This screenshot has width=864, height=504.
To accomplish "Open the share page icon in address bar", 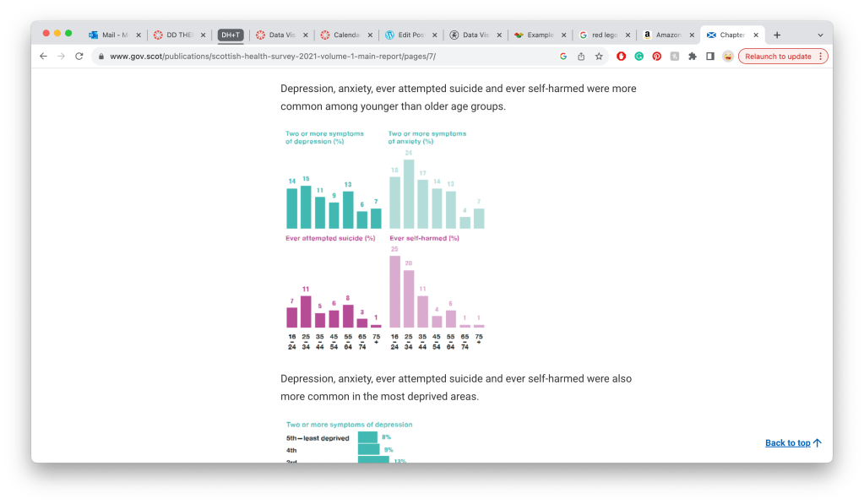I will (581, 57).
